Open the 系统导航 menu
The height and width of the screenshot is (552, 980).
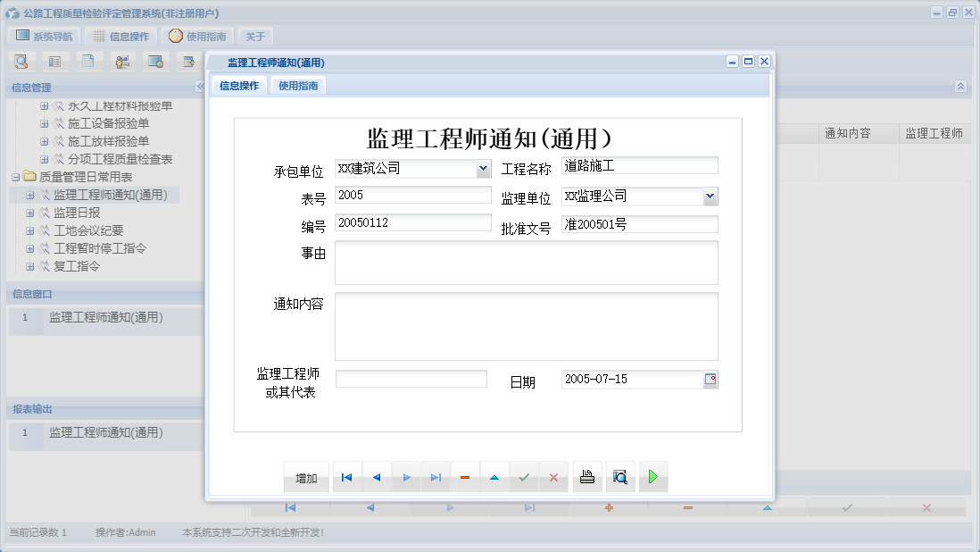pos(43,35)
